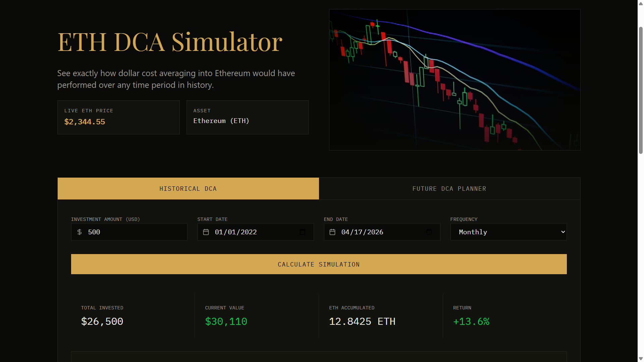Click the calendar icon right of 04/17/2026

click(x=429, y=232)
